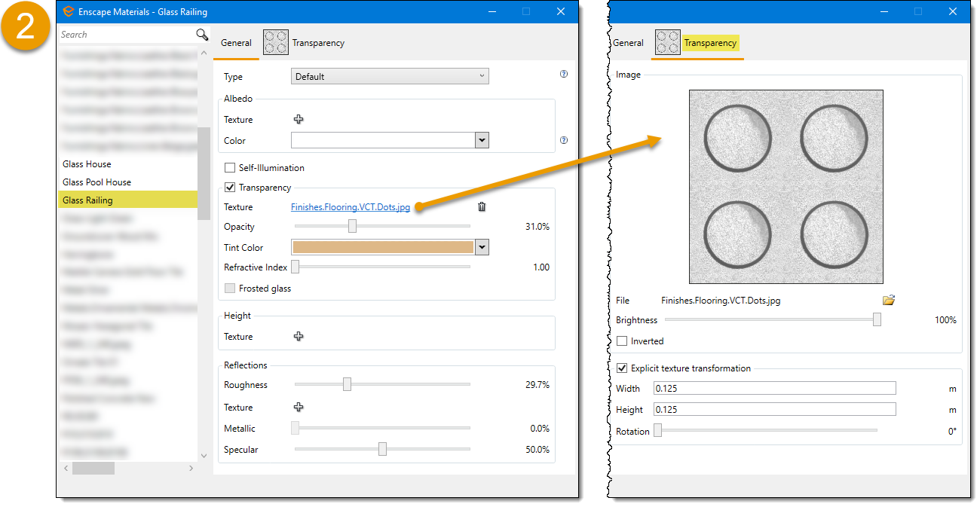Disable Explicit texture transformation checkbox

click(622, 368)
